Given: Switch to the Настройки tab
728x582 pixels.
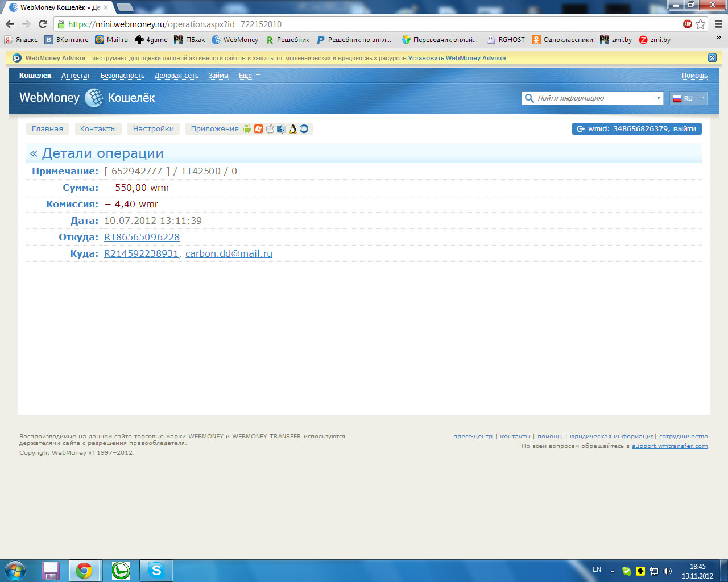Looking at the screenshot, I should (x=154, y=129).
